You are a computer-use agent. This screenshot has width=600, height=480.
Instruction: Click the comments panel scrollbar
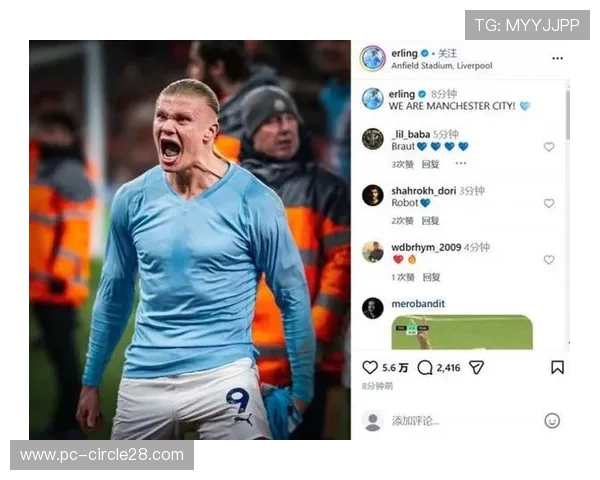click(x=568, y=115)
